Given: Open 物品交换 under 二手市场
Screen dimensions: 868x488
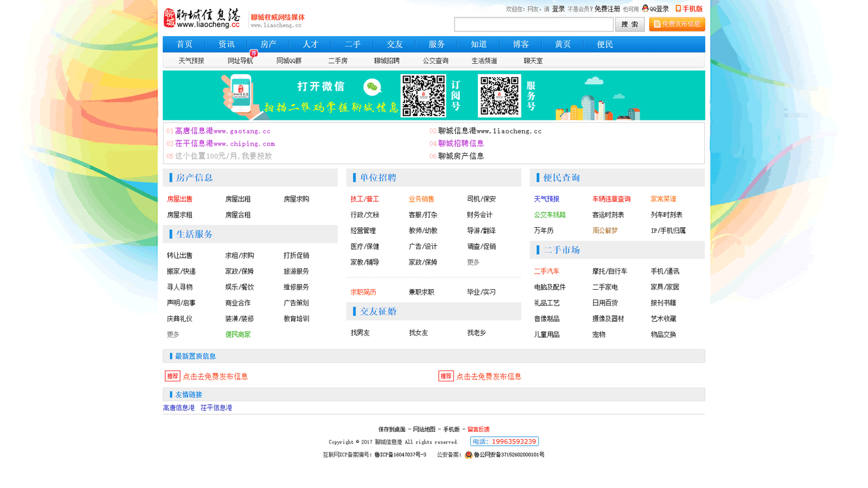Looking at the screenshot, I should point(663,334).
